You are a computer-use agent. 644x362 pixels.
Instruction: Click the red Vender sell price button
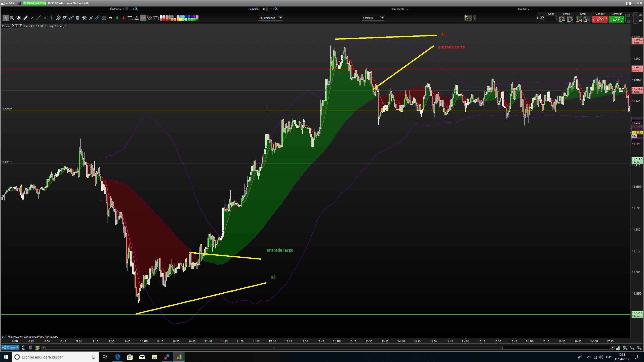click(600, 19)
